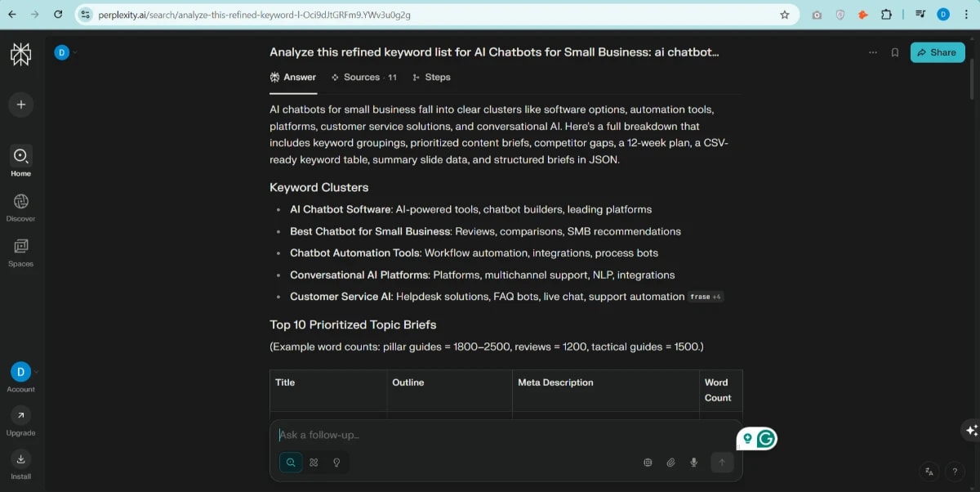Open thread more options (three dots)
The height and width of the screenshot is (492, 980).
tap(873, 52)
